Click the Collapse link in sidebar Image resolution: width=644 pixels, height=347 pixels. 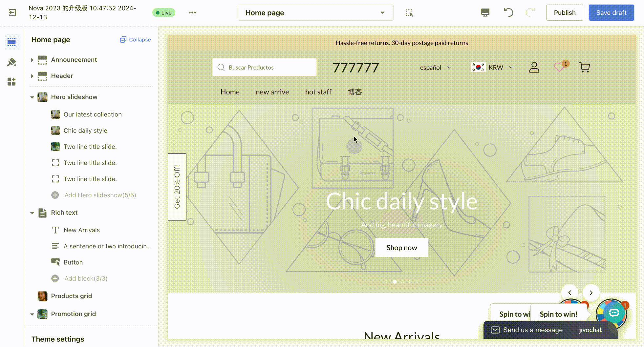136,40
